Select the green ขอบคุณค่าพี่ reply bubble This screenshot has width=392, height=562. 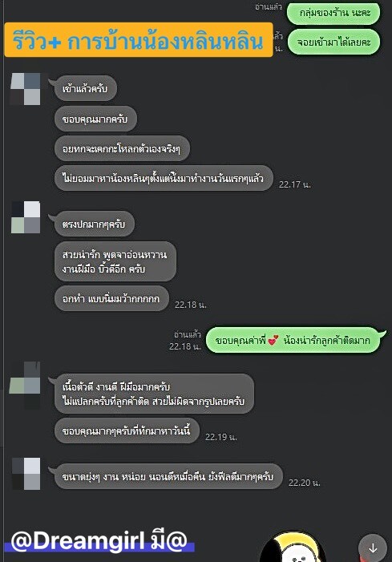pos(293,340)
